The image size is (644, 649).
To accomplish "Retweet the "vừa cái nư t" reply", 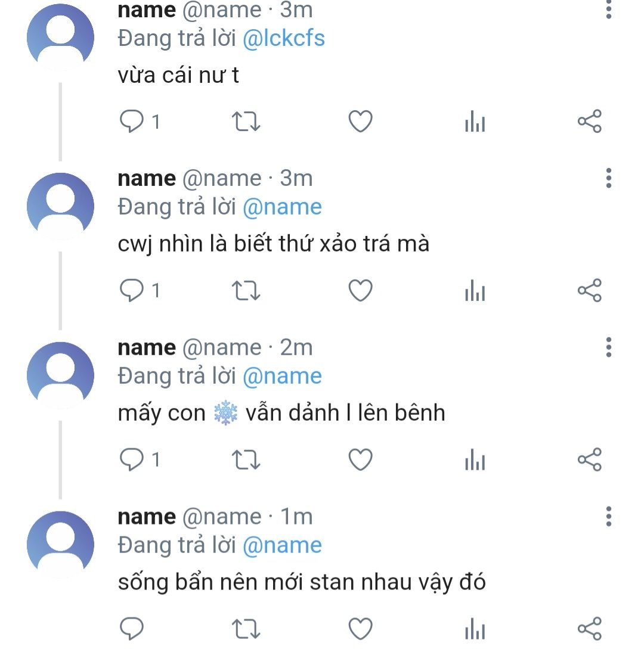I will point(246,122).
